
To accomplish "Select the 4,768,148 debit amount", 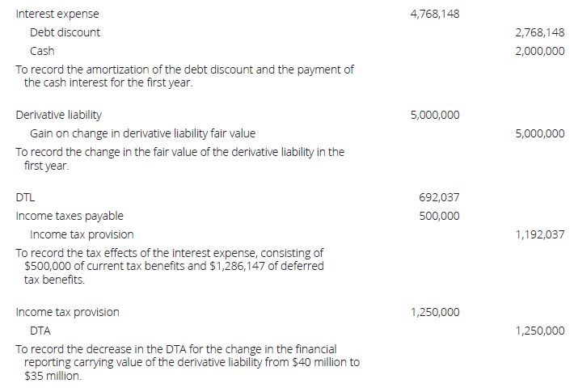I will pos(435,15).
